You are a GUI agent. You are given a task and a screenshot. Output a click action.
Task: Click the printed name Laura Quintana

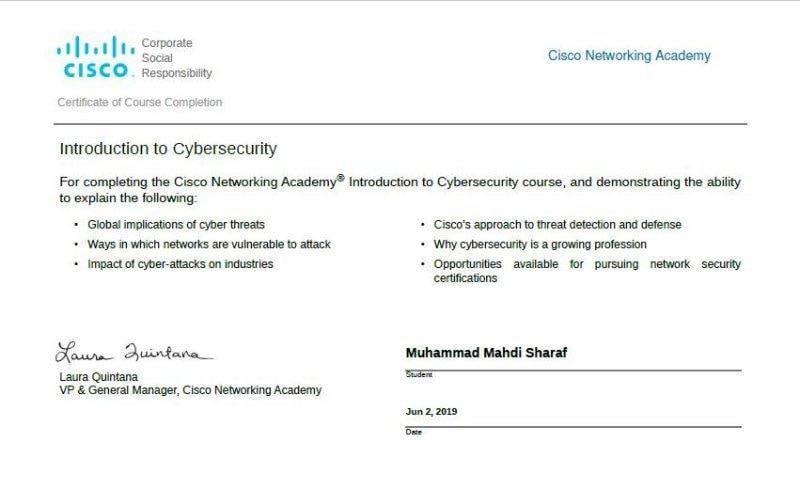(99, 377)
